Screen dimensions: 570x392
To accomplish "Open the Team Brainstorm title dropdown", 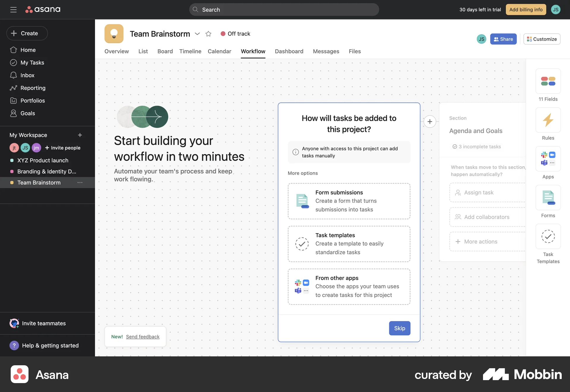I will 197,34.
